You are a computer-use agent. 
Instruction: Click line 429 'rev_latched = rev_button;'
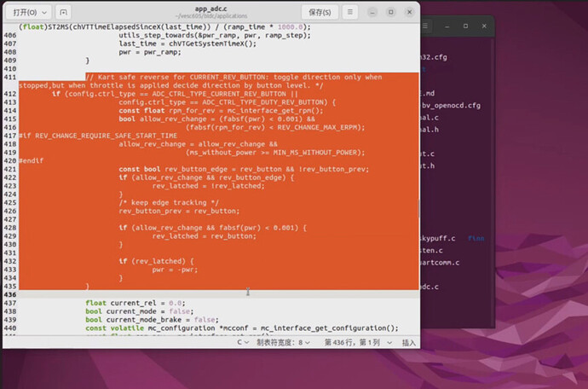click(x=204, y=236)
